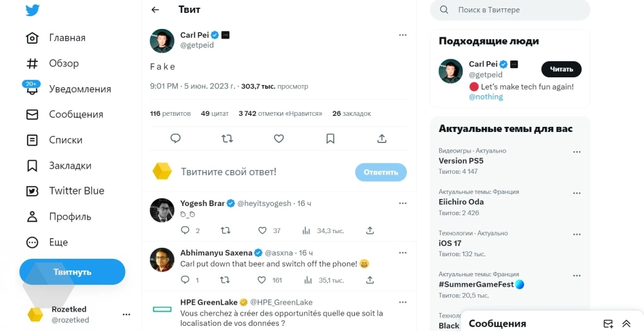The width and height of the screenshot is (644, 331).
Task: Share Carl Pei's tweet
Action: pos(382,138)
